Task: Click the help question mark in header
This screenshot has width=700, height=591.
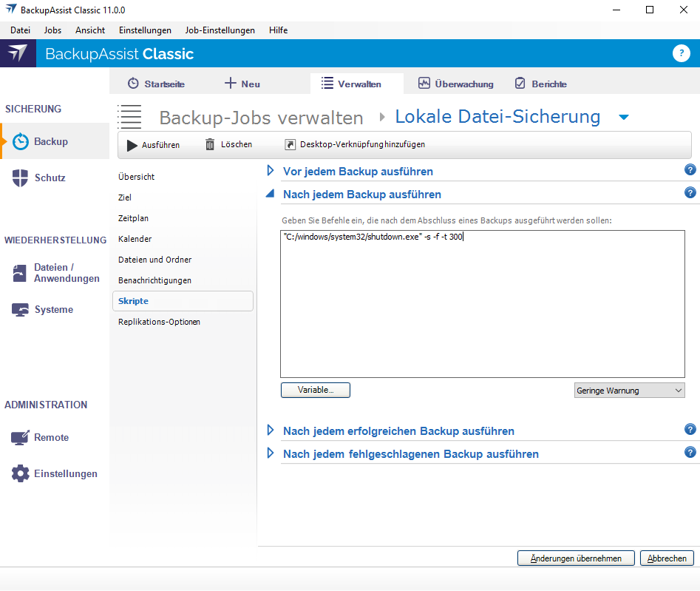Action: click(681, 53)
